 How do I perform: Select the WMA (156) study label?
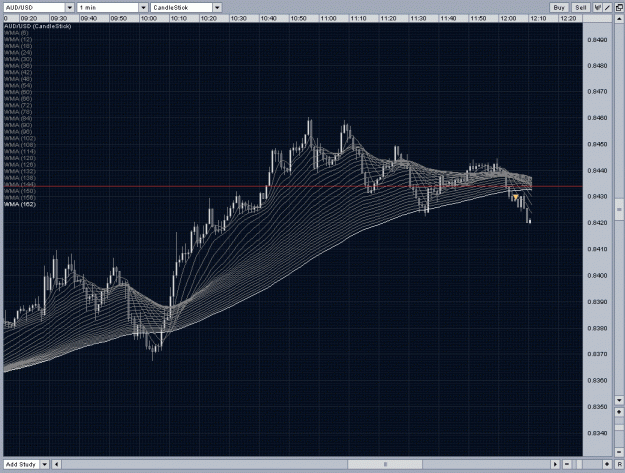click(x=20, y=198)
